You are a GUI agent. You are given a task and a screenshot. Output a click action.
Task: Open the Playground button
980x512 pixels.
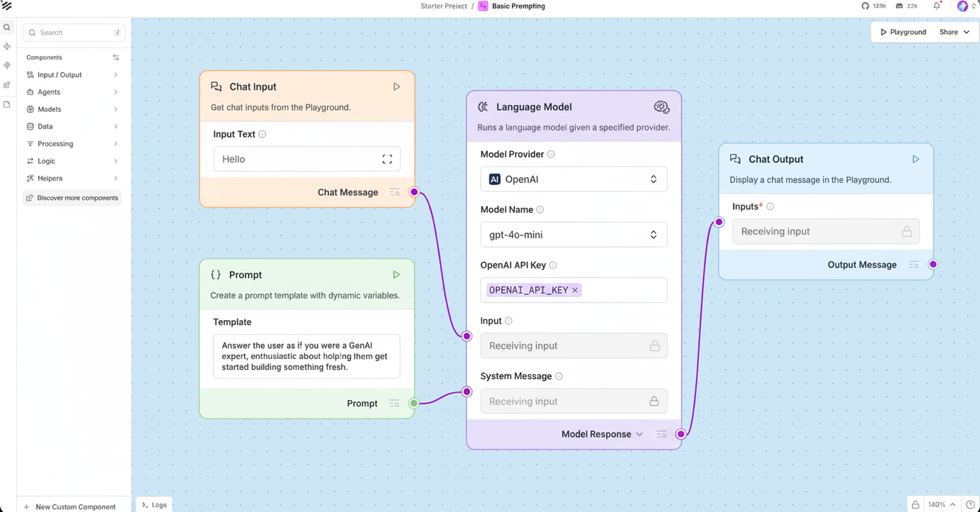tap(903, 32)
